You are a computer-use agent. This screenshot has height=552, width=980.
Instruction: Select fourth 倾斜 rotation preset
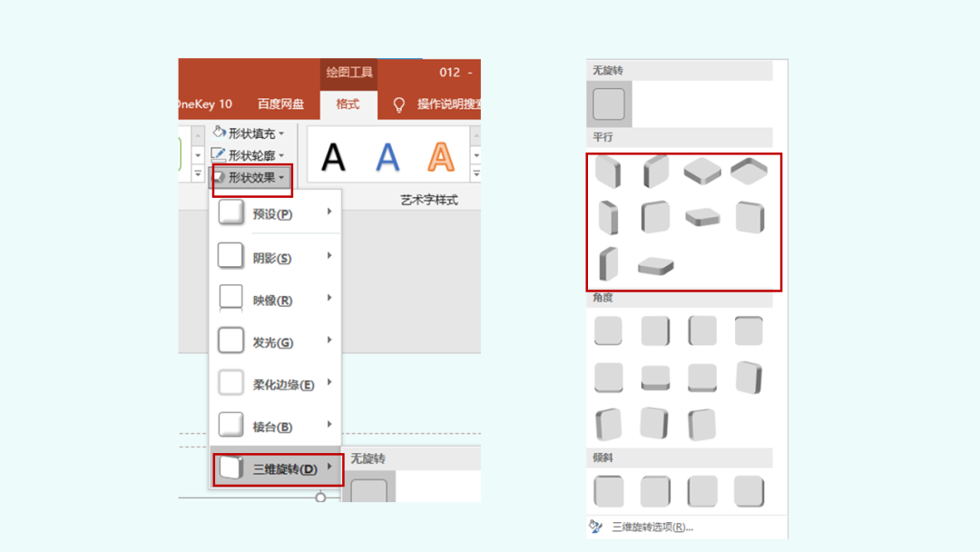[749, 491]
